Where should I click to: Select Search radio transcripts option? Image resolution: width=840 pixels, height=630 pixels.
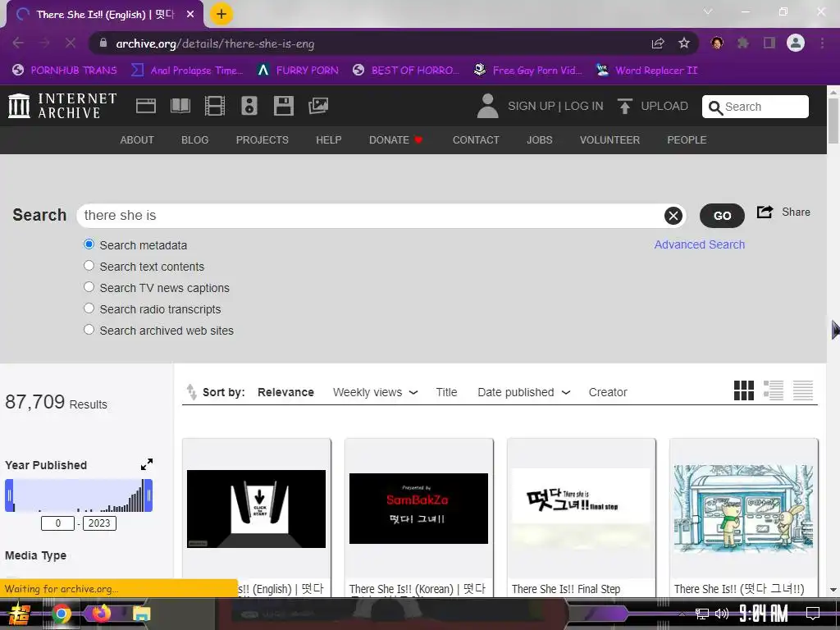(x=89, y=308)
